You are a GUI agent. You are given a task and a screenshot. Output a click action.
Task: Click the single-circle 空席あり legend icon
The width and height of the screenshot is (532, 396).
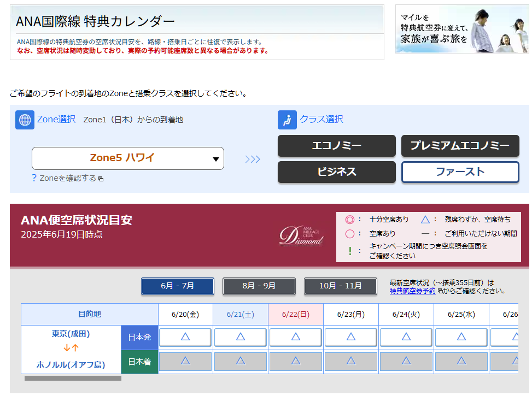tap(350, 234)
